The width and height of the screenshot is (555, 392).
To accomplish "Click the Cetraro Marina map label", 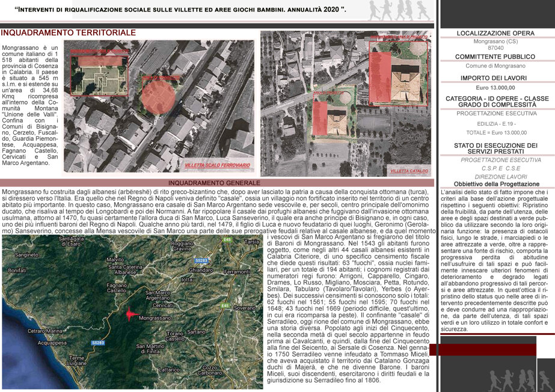I will click(44, 331).
